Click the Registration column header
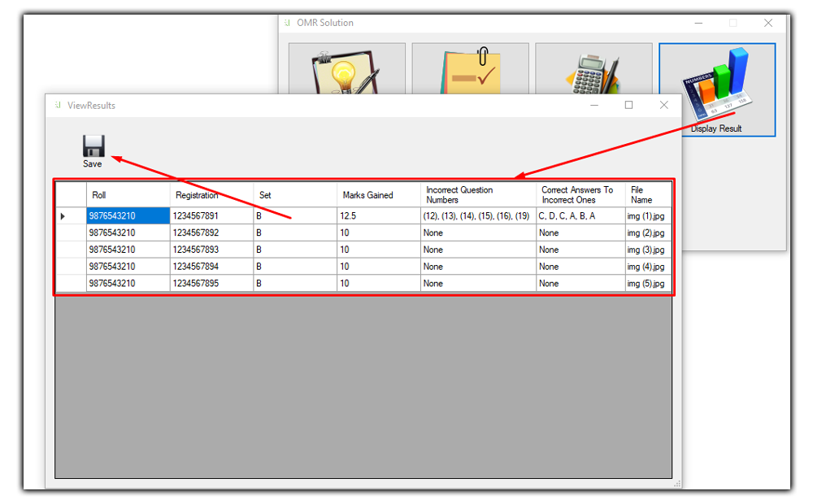The width and height of the screenshot is (813, 504). click(x=211, y=195)
